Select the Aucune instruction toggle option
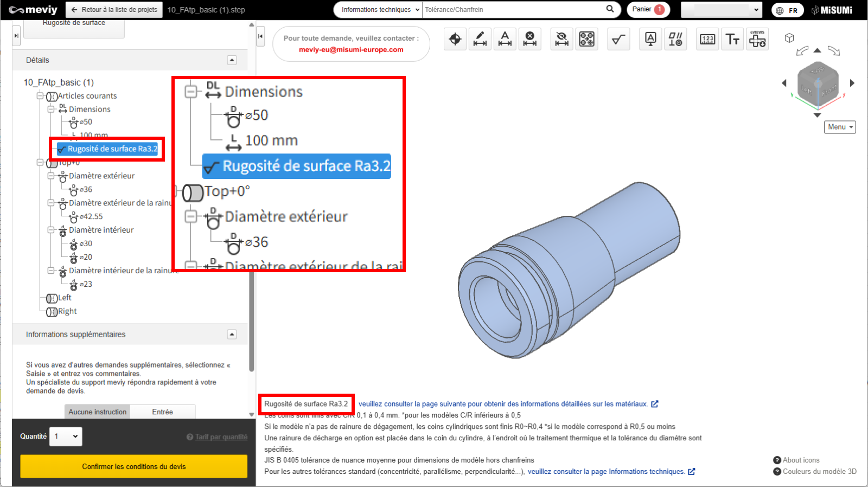The width and height of the screenshot is (868, 488). click(98, 412)
